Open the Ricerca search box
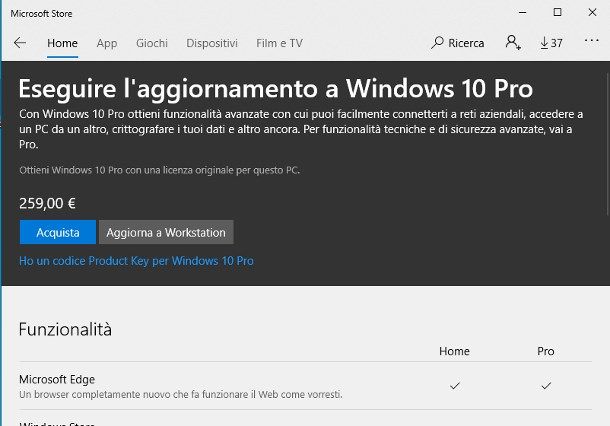Screen dimensions: 610x426 click(458, 43)
